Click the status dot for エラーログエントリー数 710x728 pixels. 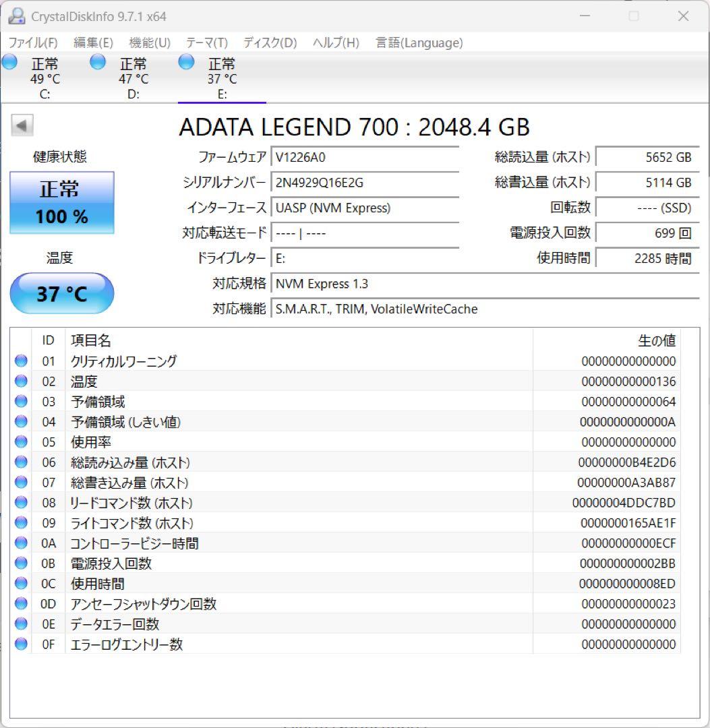[20, 644]
